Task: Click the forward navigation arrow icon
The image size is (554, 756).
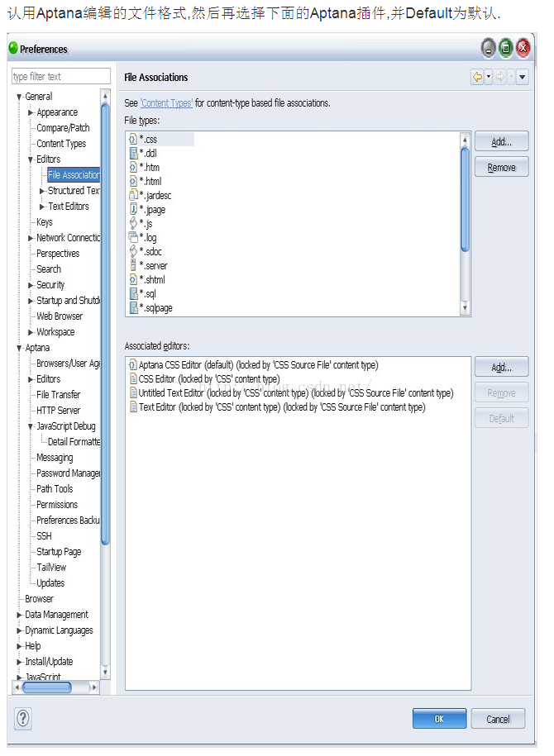Action: point(500,77)
